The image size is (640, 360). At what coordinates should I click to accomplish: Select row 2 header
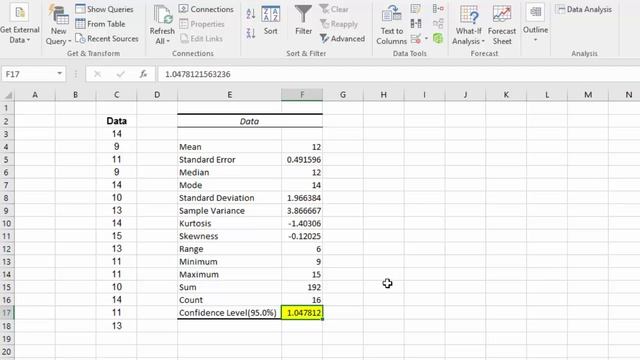[7, 121]
